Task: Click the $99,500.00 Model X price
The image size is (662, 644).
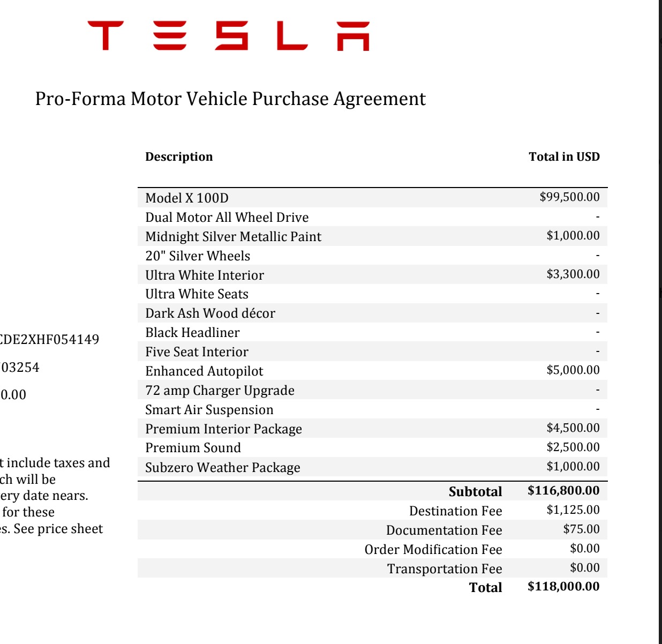Action: click(x=569, y=197)
